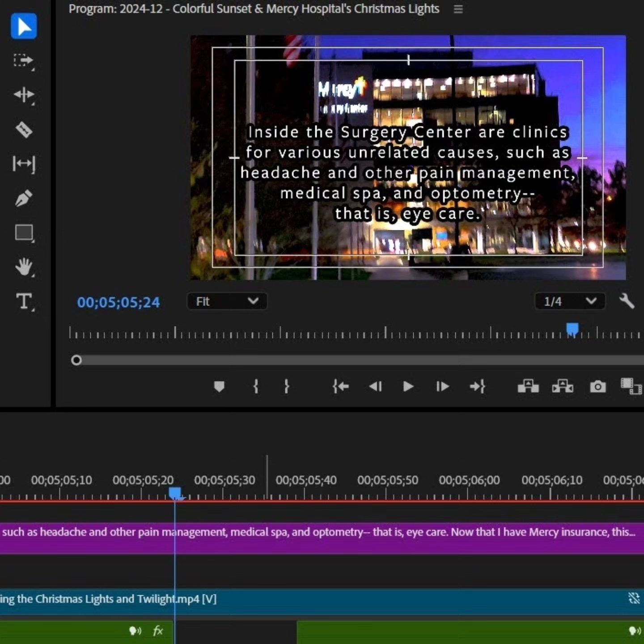Go to Out point
This screenshot has height=644, width=644.
point(477,386)
